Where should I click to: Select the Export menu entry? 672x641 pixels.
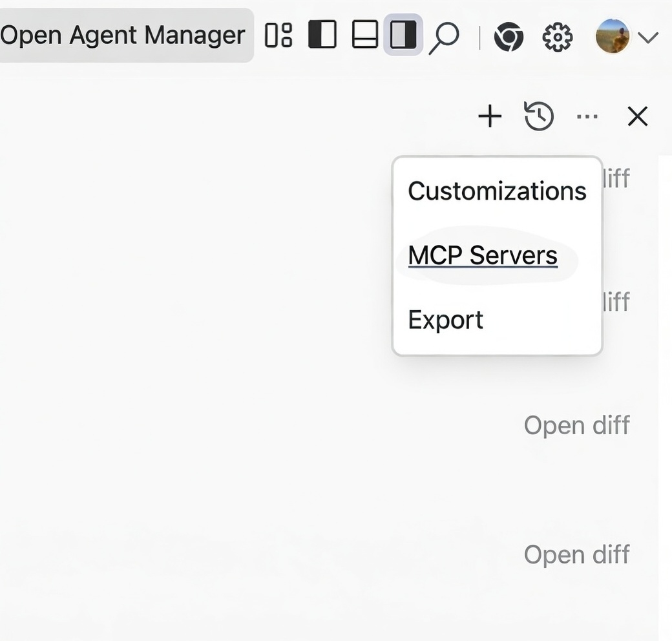pos(445,320)
